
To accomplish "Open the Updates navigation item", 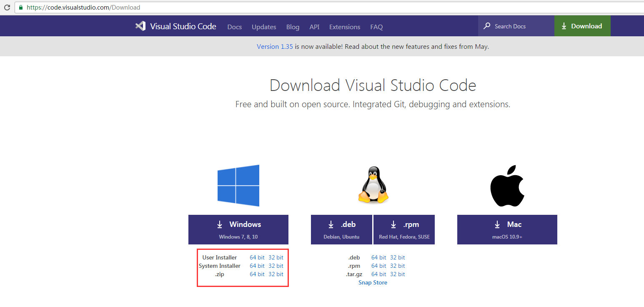I will point(264,27).
